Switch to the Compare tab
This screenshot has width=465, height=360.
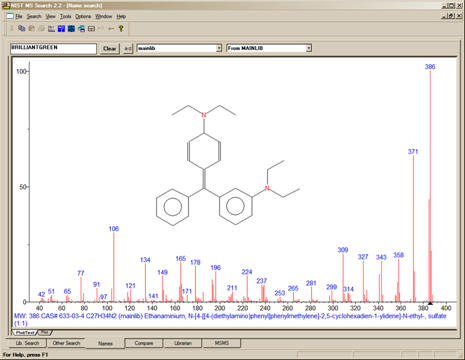144,343
